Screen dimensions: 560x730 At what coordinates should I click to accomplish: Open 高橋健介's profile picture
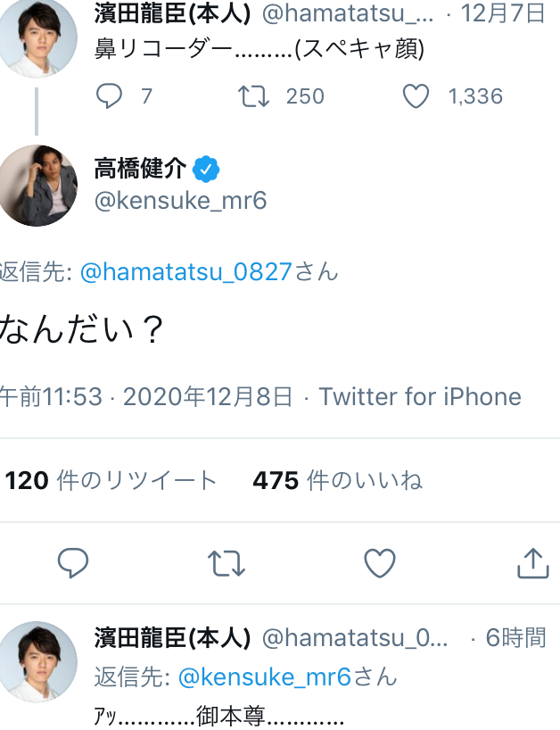37,186
